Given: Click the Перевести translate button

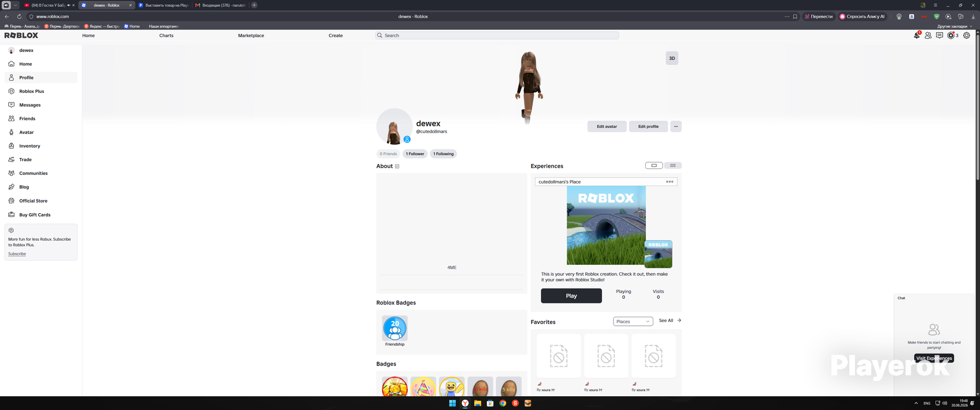Looking at the screenshot, I should 818,16.
